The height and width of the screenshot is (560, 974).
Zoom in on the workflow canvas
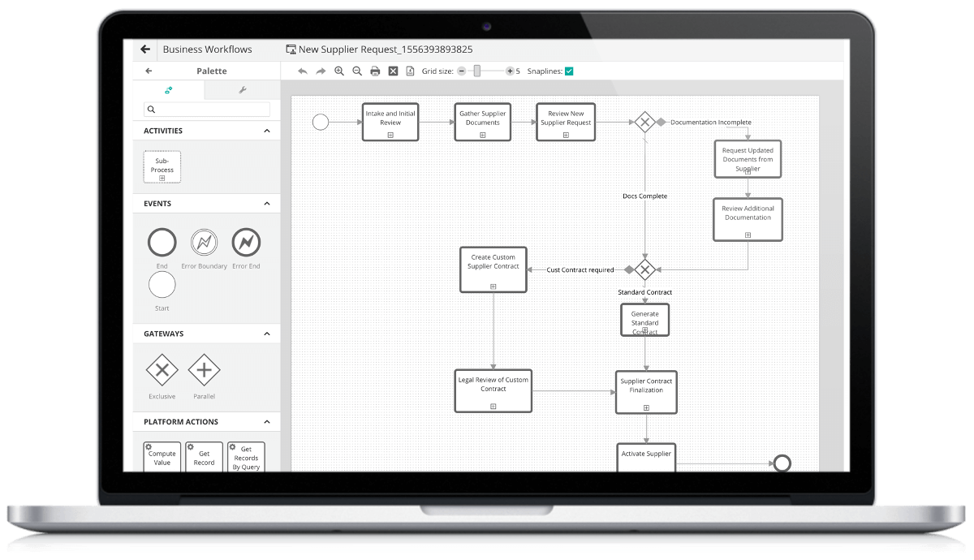(x=339, y=71)
